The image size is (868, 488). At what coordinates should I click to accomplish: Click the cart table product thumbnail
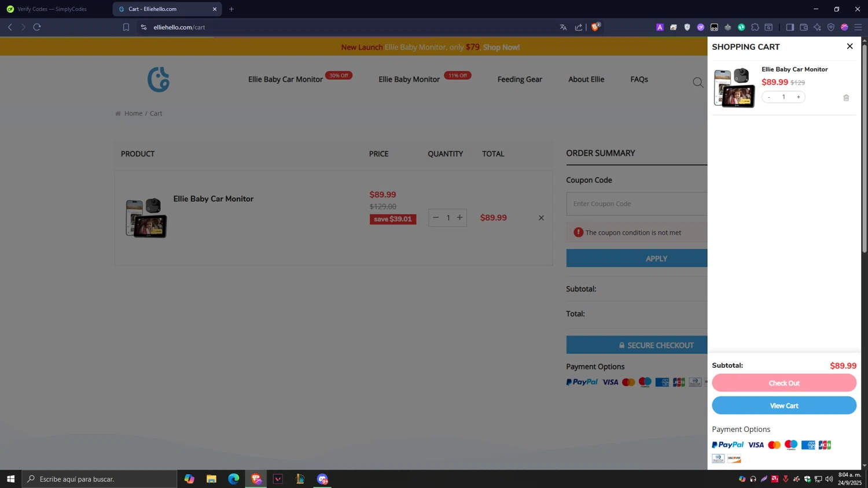tap(146, 218)
